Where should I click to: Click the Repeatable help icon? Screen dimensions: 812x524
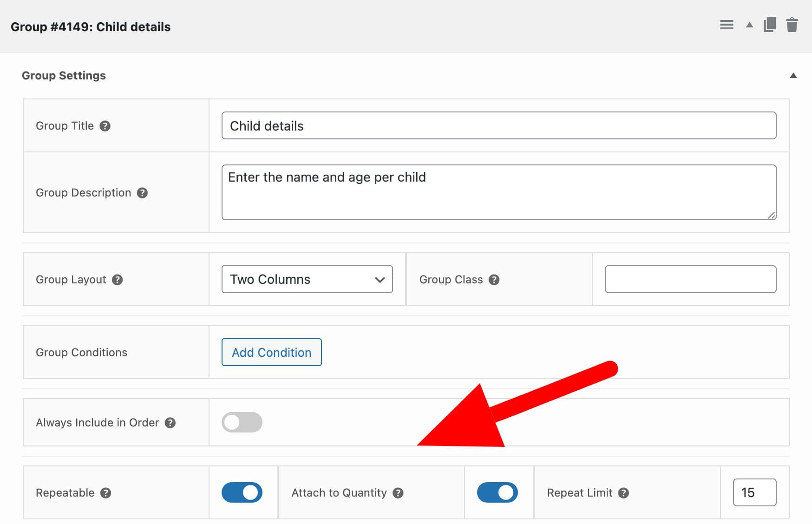tap(106, 493)
